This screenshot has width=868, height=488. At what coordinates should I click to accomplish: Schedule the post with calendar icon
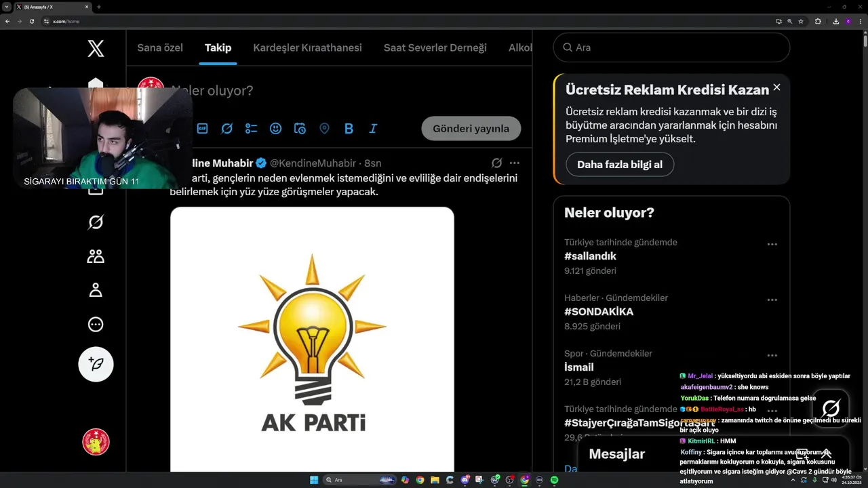coord(300,128)
